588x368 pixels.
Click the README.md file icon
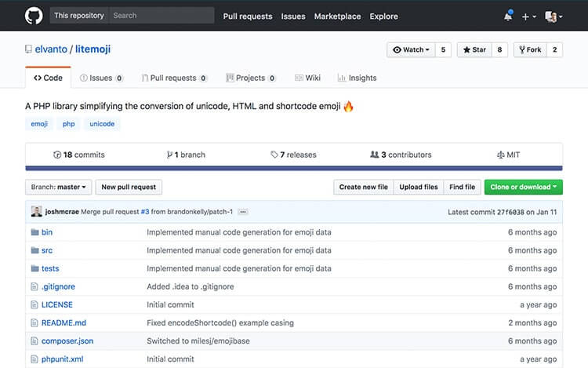click(x=34, y=322)
